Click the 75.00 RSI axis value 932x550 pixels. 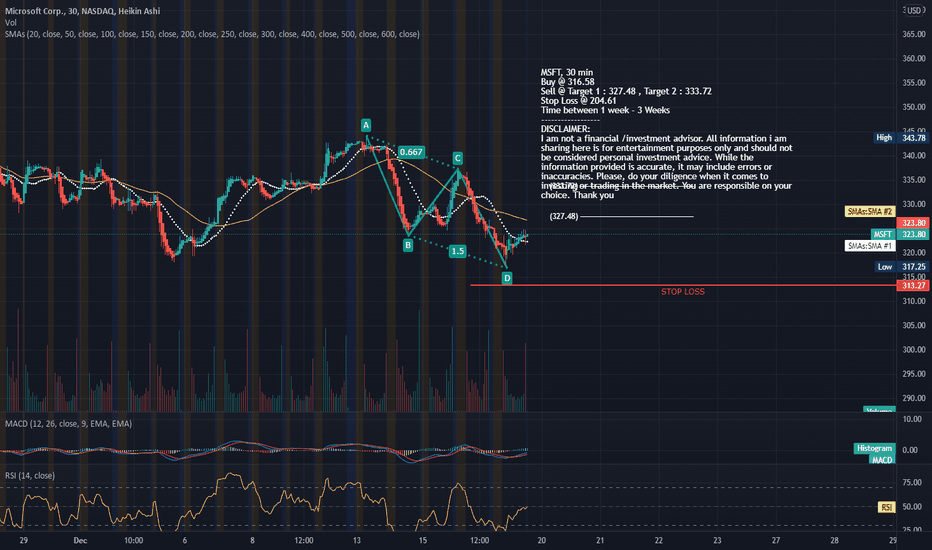point(912,482)
